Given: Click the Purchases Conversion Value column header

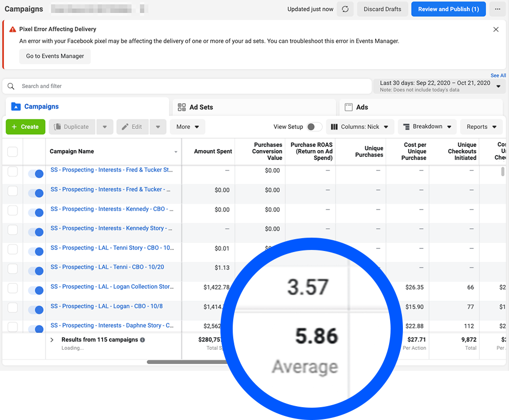Looking at the screenshot, I should coord(267,152).
